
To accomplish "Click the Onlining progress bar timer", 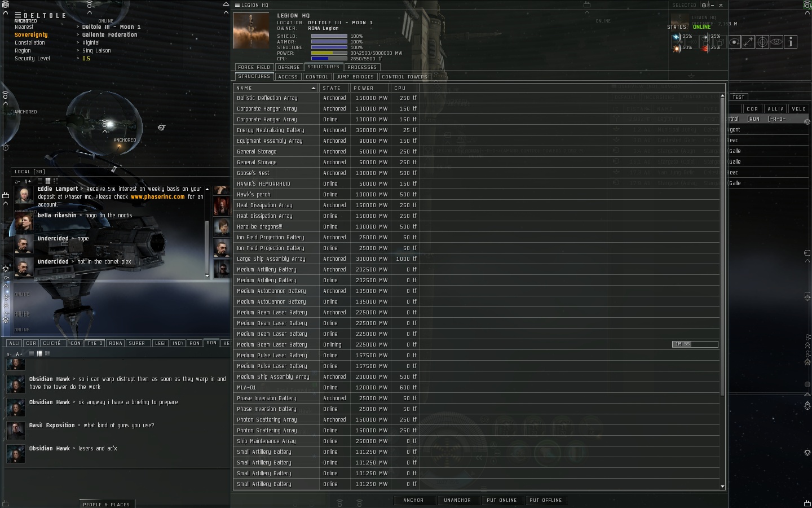I will [x=695, y=344].
